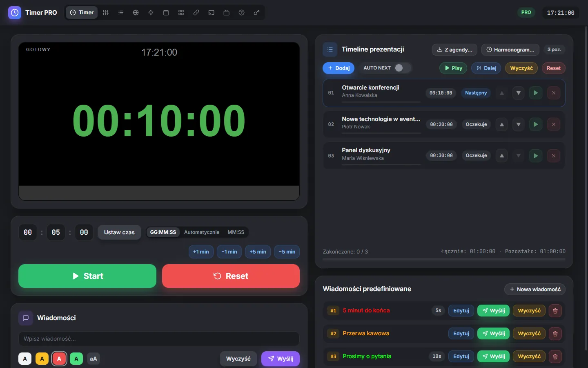Viewport: 588px width, 368px height.
Task: Edit the Przerwa kawowa message
Action: tap(461, 334)
